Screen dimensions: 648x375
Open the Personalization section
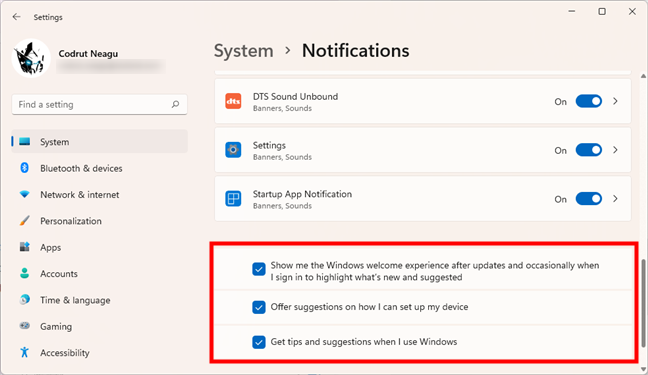[x=71, y=221]
